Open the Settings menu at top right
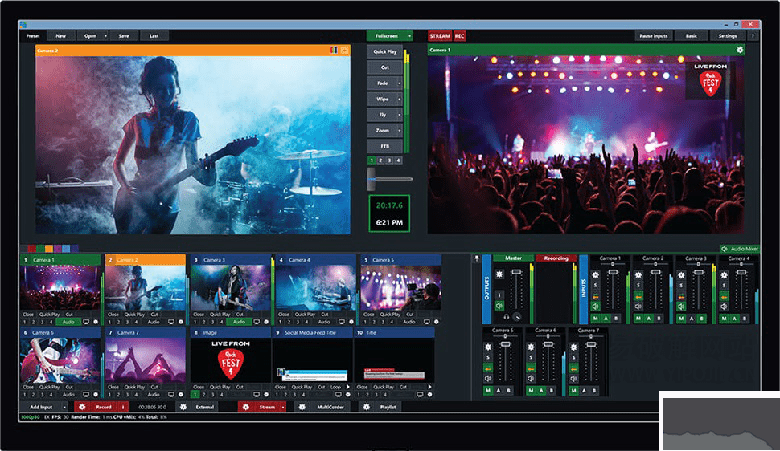This screenshot has height=451, width=780. click(726, 35)
